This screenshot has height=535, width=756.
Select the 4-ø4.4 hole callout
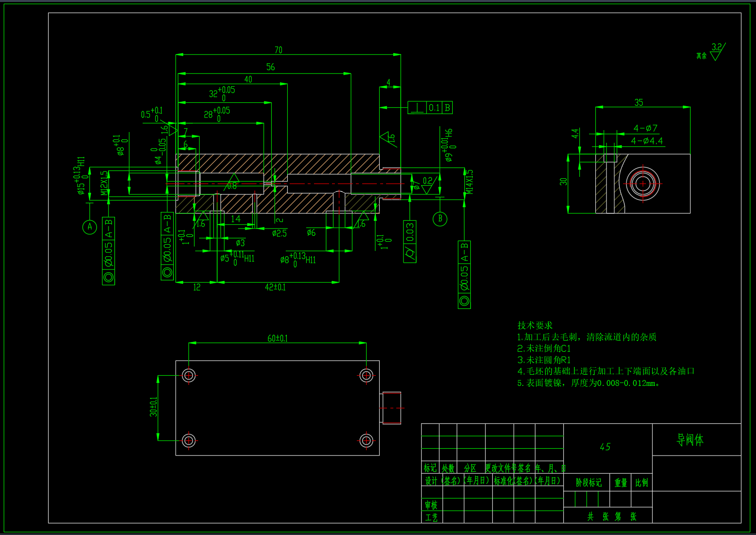[x=647, y=141]
